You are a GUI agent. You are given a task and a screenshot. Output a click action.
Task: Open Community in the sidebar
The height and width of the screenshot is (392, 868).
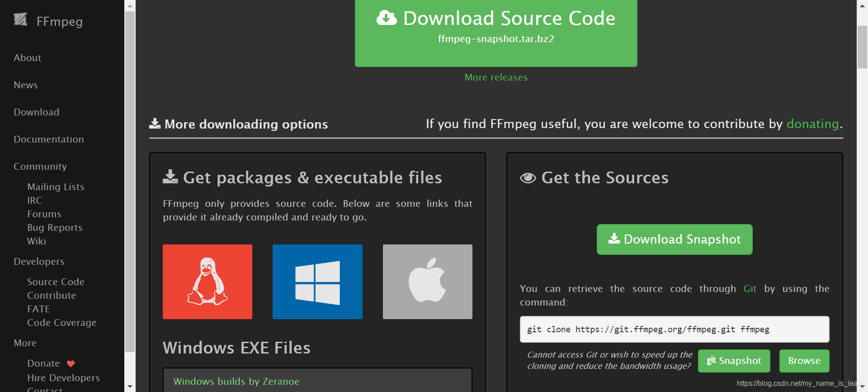(x=40, y=167)
